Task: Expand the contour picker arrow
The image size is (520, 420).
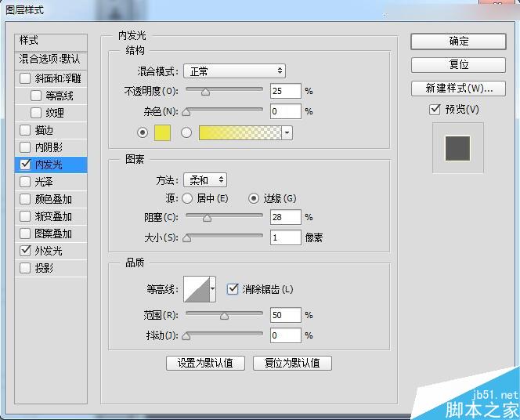Action: [x=212, y=289]
